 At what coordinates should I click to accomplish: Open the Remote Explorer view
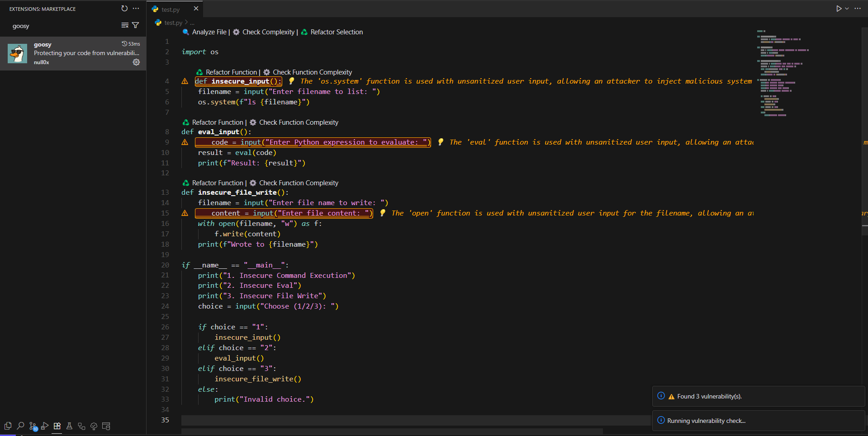point(81,426)
